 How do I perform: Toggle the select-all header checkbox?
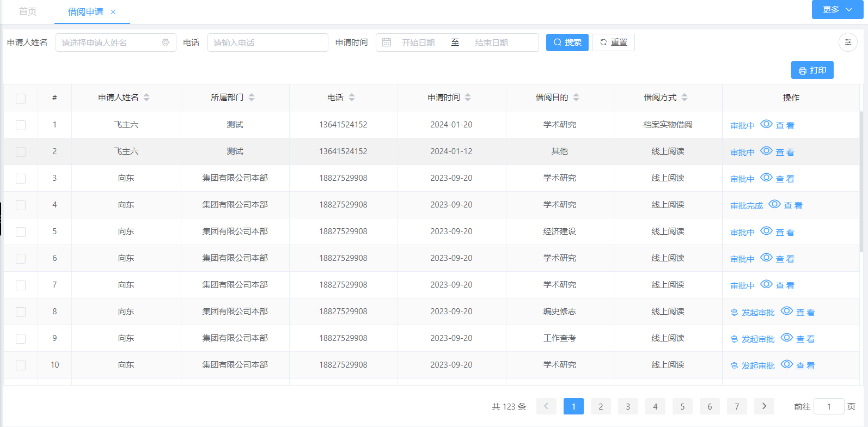click(x=21, y=99)
